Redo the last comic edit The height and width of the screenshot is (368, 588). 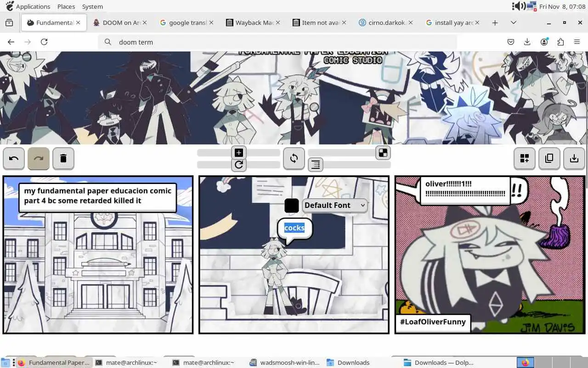pos(39,159)
